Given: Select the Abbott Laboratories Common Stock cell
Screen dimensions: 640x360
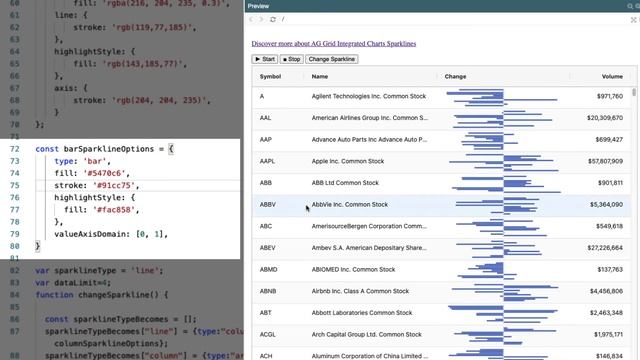Looking at the screenshot, I should coord(362,313).
